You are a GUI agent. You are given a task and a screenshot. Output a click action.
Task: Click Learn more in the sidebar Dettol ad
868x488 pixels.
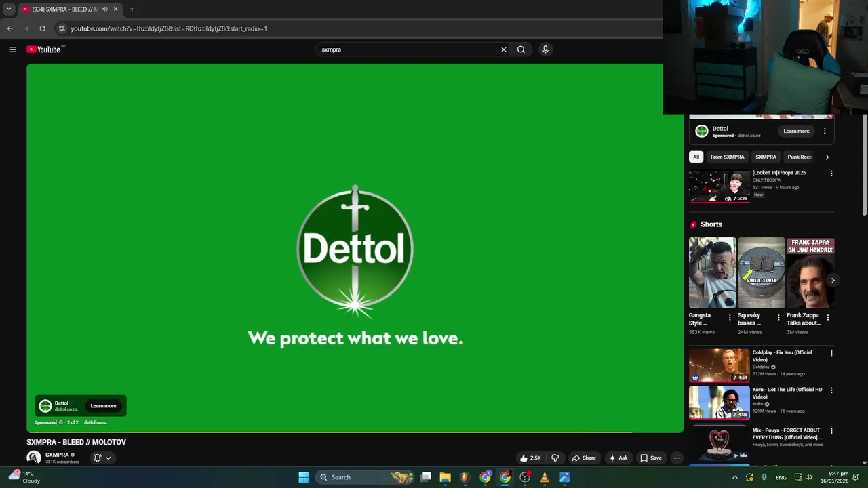point(796,131)
